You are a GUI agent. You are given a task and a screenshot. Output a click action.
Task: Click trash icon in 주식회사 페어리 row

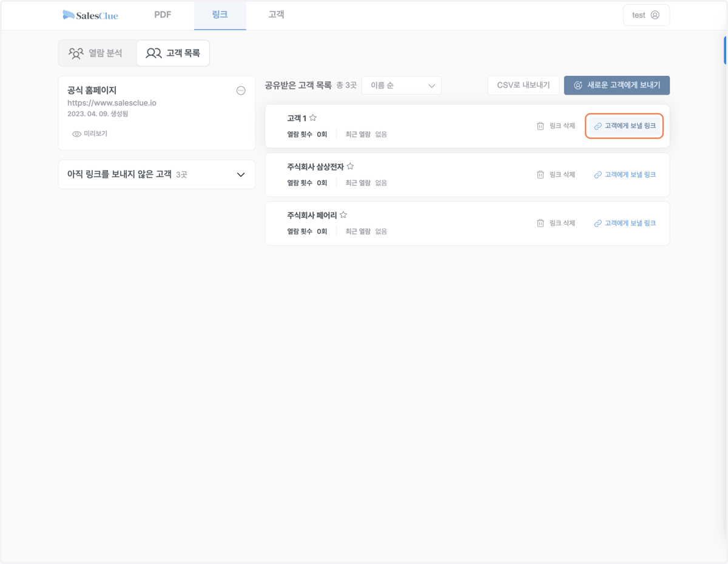tap(541, 223)
